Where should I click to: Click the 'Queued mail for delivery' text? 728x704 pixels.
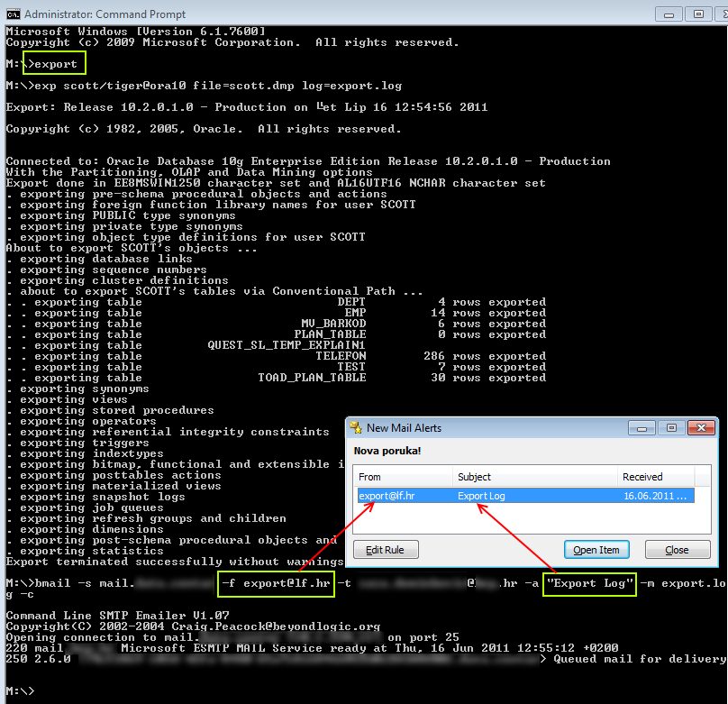click(x=640, y=659)
